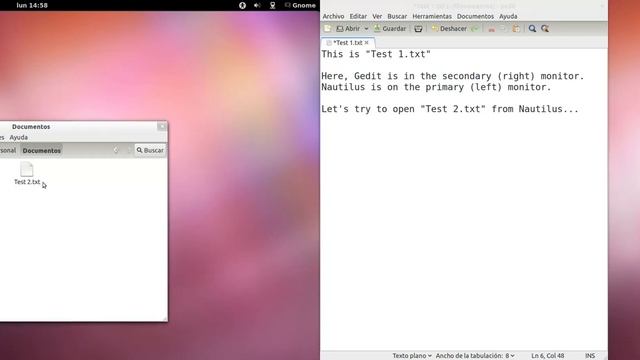640x360 pixels.
Task: Click the New document icon in Gedit toolbar
Action: [x=327, y=29]
